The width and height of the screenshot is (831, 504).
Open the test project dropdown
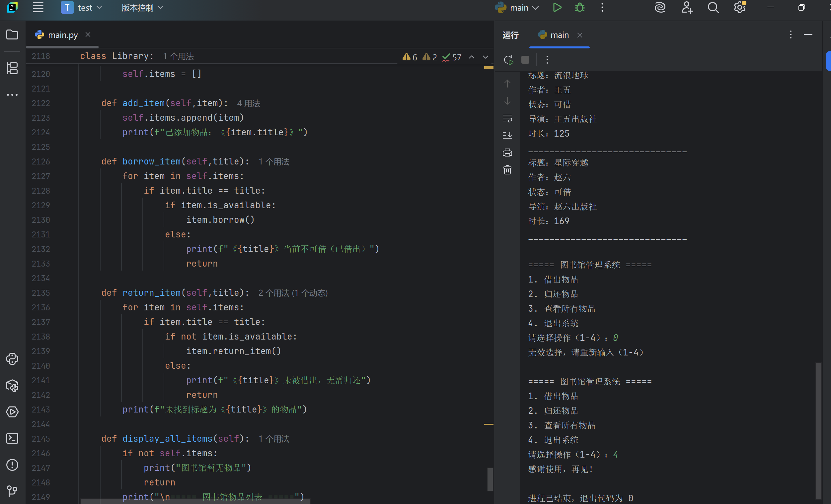pos(81,7)
